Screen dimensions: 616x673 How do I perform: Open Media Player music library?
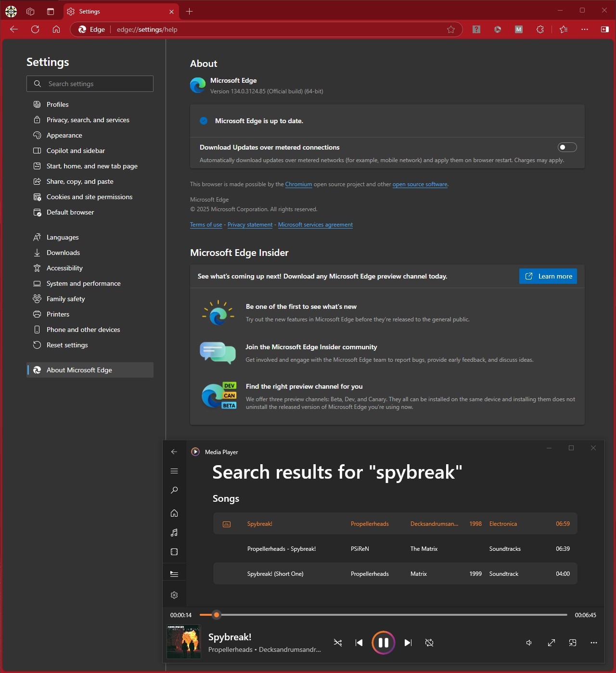pyautogui.click(x=174, y=533)
